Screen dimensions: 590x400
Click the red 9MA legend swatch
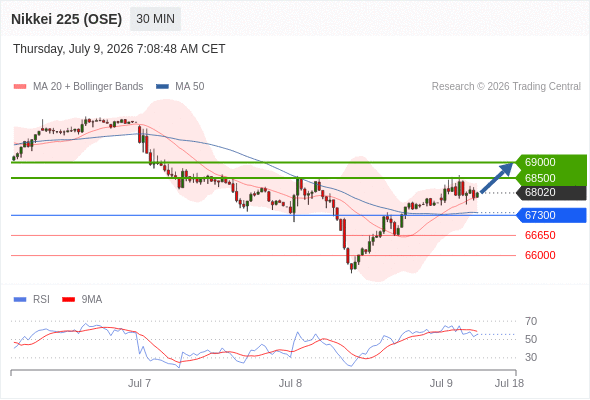68,300
